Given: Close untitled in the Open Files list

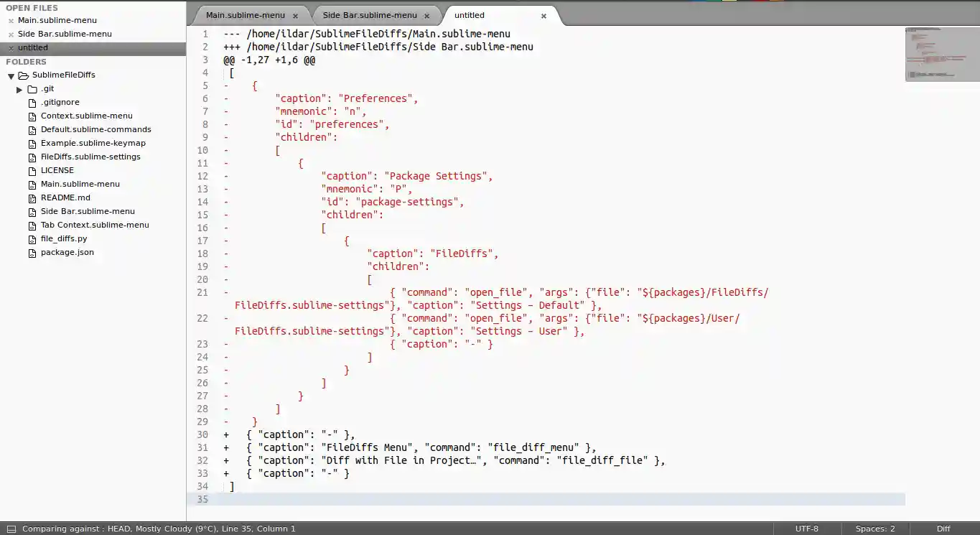Looking at the screenshot, I should (x=11, y=48).
